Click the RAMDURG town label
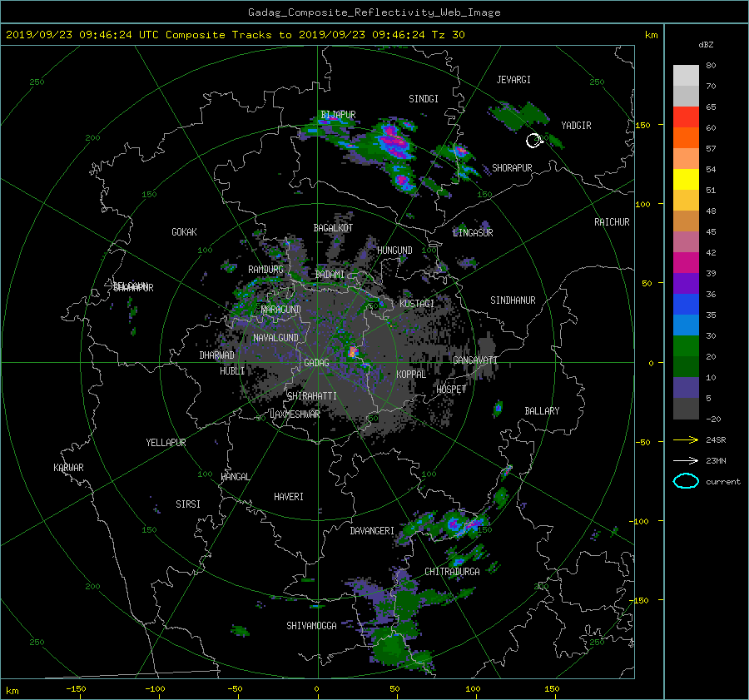This screenshot has width=749, height=700. pyautogui.click(x=265, y=270)
